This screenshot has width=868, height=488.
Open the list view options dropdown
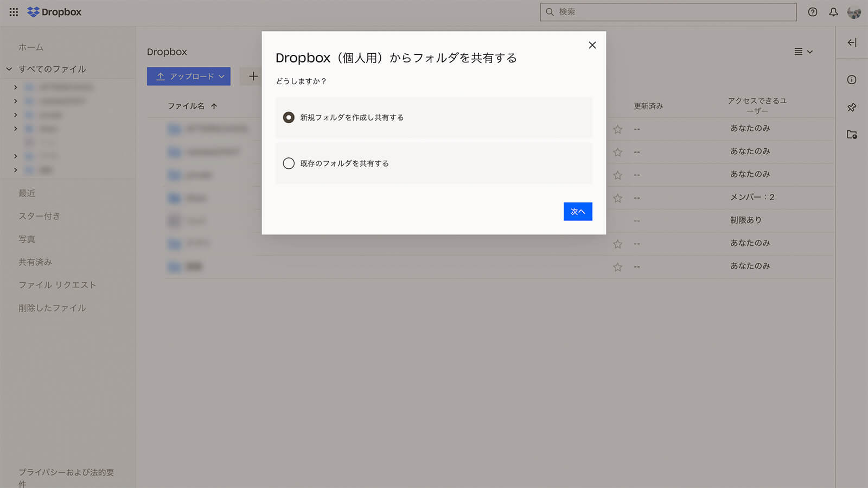click(803, 52)
